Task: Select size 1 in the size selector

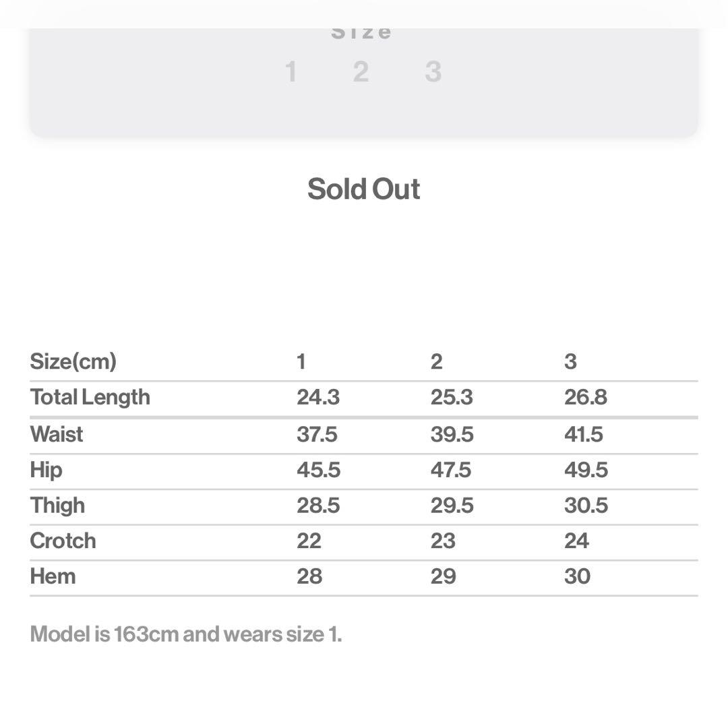Action: (291, 71)
